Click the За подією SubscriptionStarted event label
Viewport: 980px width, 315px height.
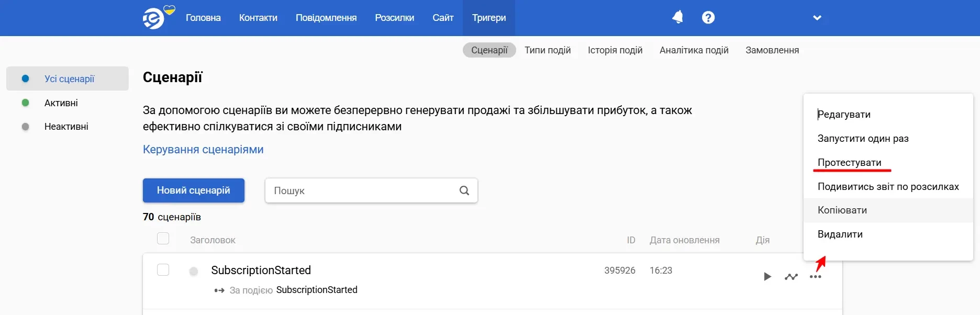click(x=293, y=290)
